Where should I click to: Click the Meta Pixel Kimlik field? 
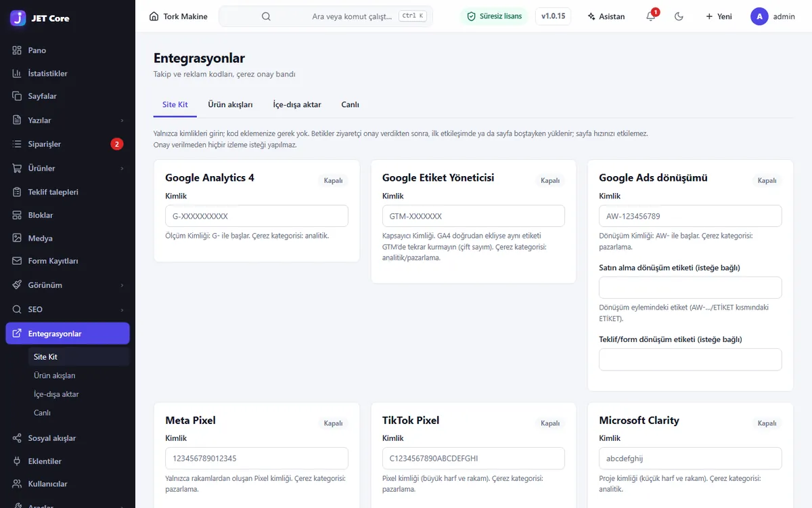[x=256, y=459]
